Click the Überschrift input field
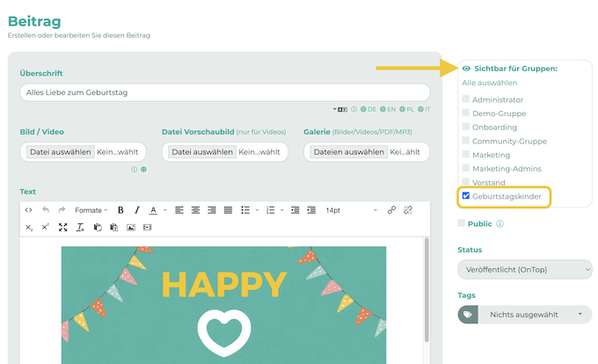598x364 pixels. 225,92
